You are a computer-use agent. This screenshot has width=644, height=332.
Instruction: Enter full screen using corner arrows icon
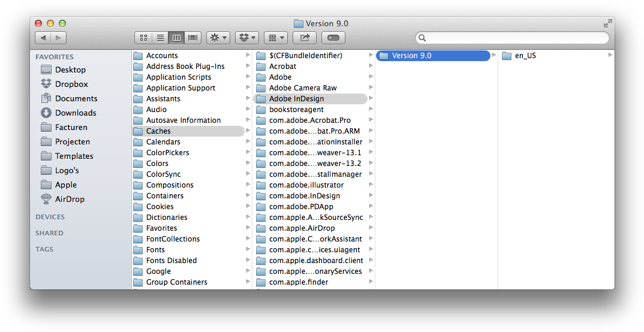pos(607,23)
